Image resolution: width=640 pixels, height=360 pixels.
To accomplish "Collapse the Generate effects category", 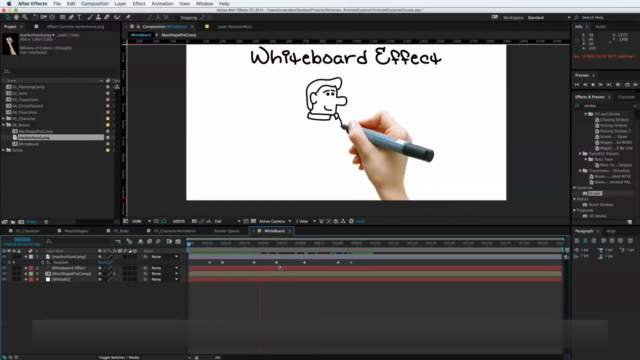I will tap(575, 188).
